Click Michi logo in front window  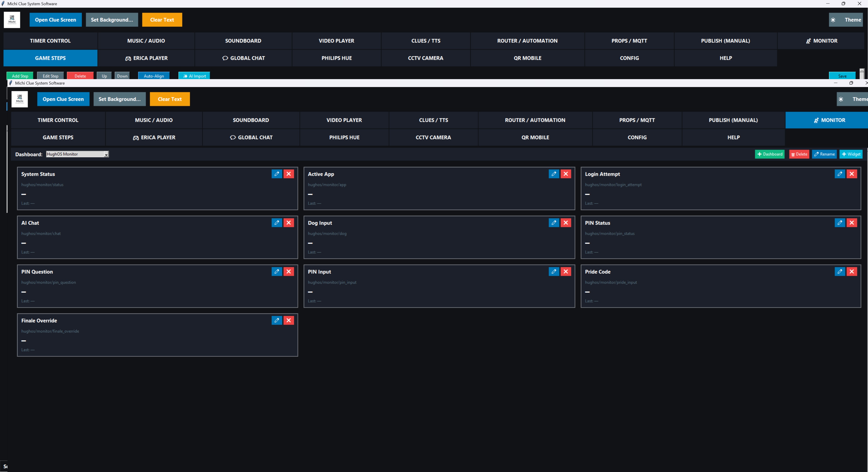[x=19, y=99]
